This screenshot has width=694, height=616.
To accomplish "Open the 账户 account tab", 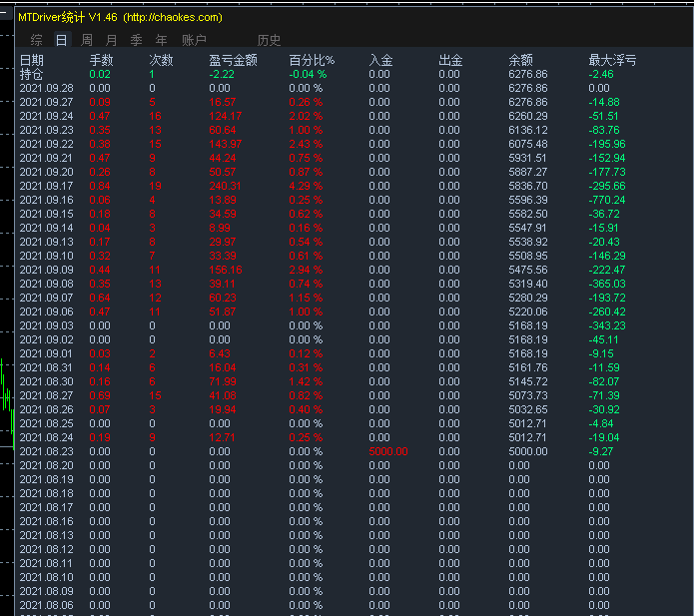I will coord(194,40).
